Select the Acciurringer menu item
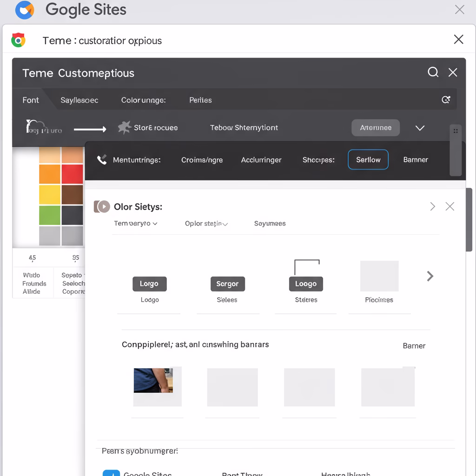 [x=261, y=160]
